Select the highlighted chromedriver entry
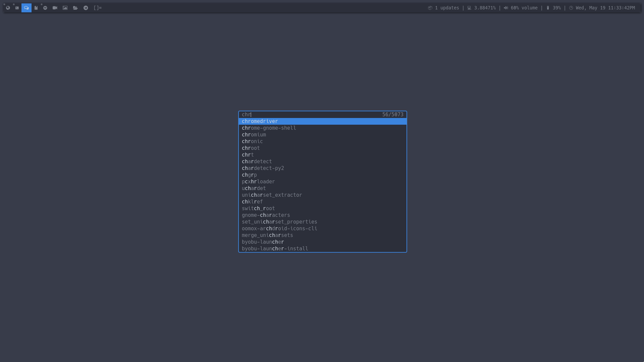The width and height of the screenshot is (644, 362). point(323,121)
